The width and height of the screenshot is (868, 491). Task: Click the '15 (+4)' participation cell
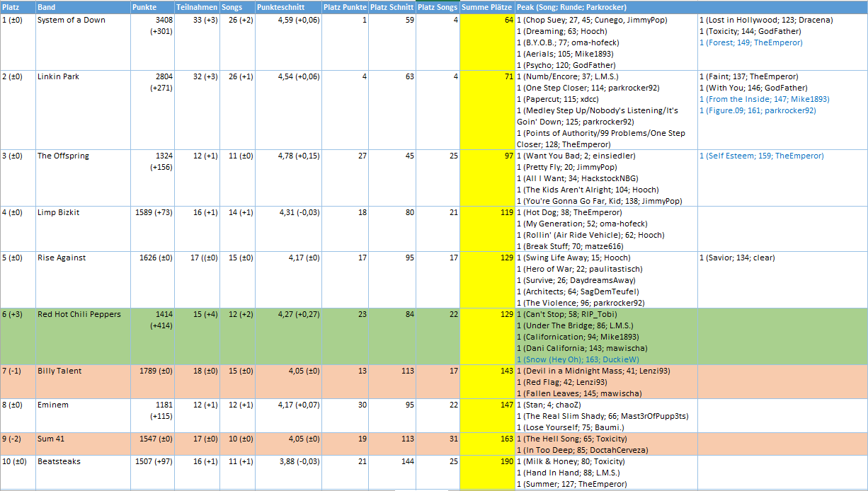(x=197, y=337)
